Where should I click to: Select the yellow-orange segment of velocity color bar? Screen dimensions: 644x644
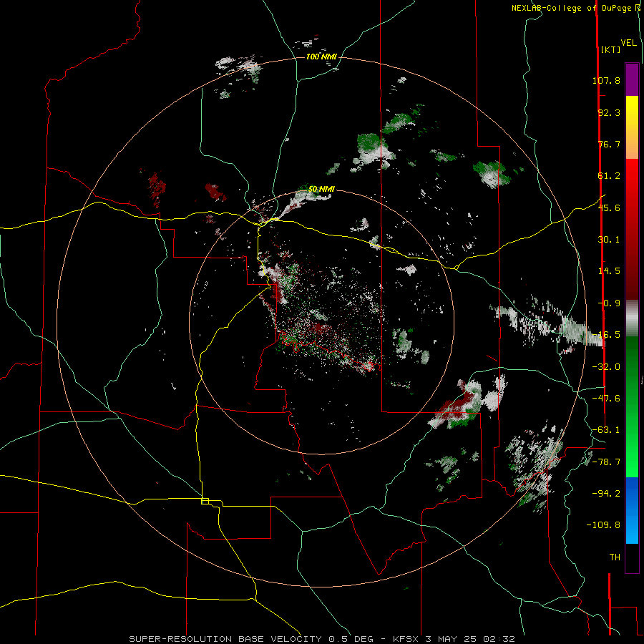tap(632, 127)
